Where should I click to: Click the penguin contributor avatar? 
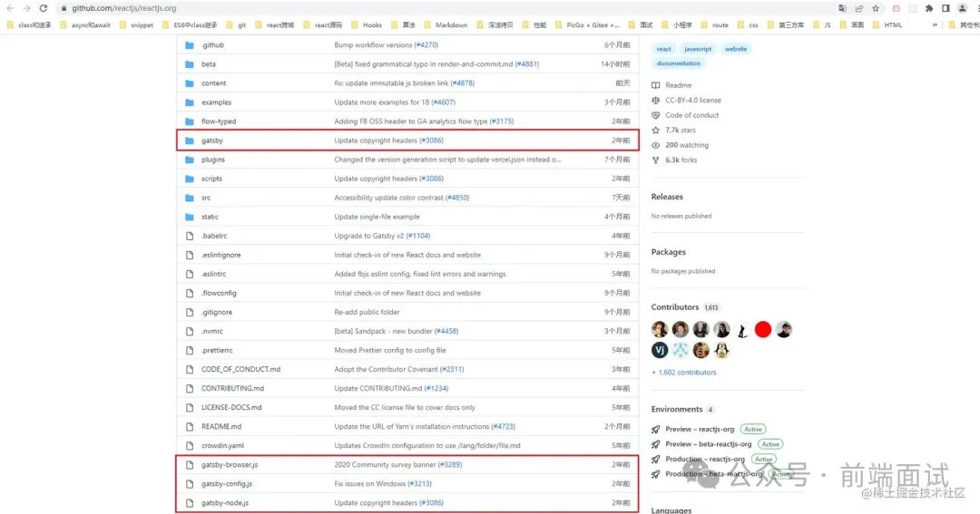[x=722, y=350]
